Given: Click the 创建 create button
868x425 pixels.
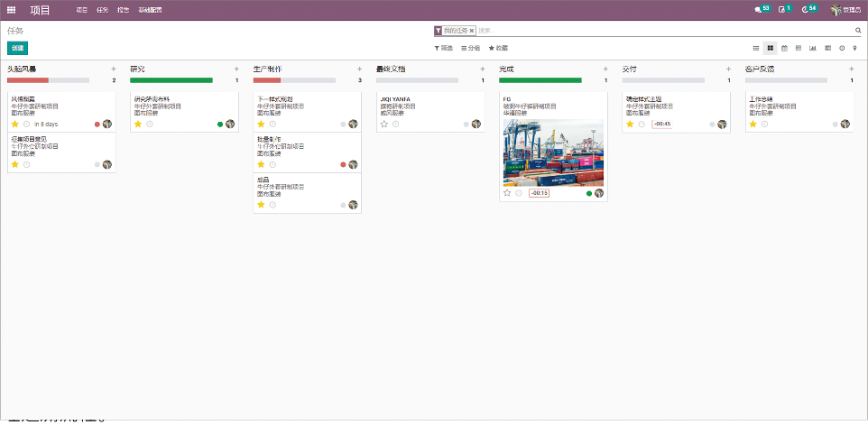Looking at the screenshot, I should (x=17, y=48).
